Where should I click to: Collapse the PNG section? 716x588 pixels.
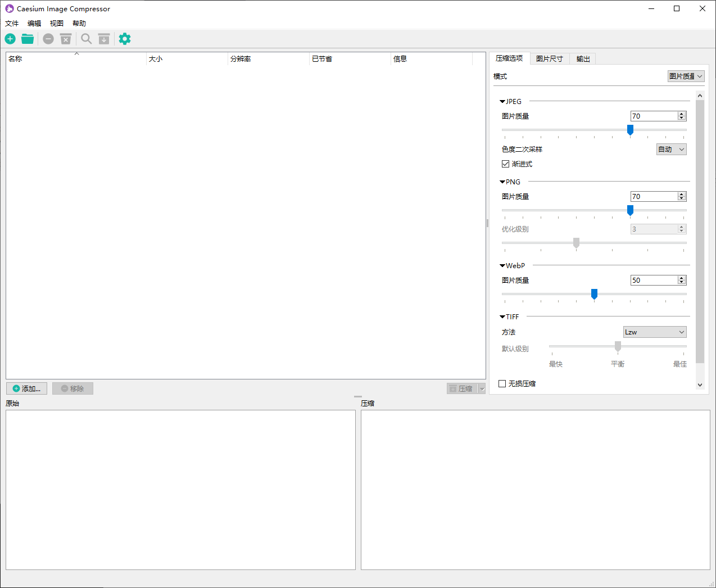click(502, 182)
